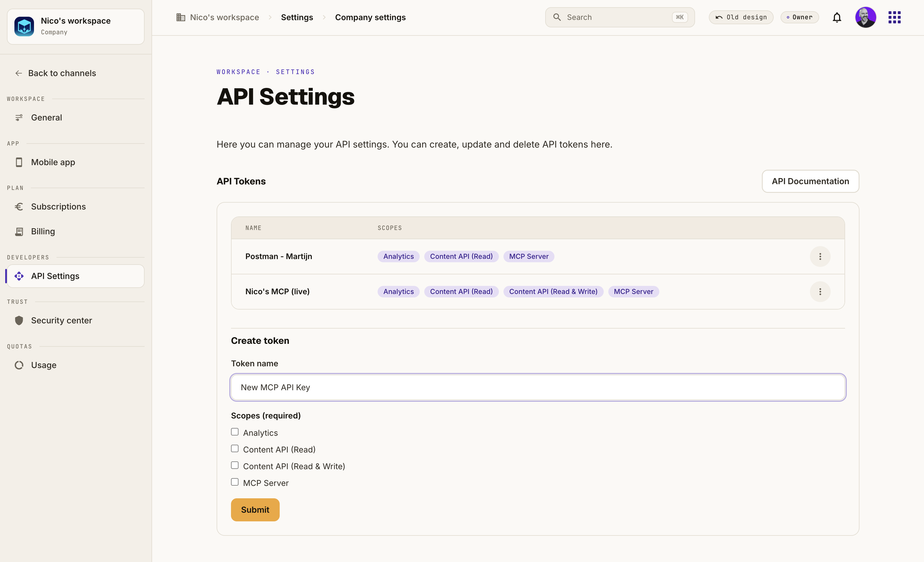Click the General sliders icon

pos(19,118)
